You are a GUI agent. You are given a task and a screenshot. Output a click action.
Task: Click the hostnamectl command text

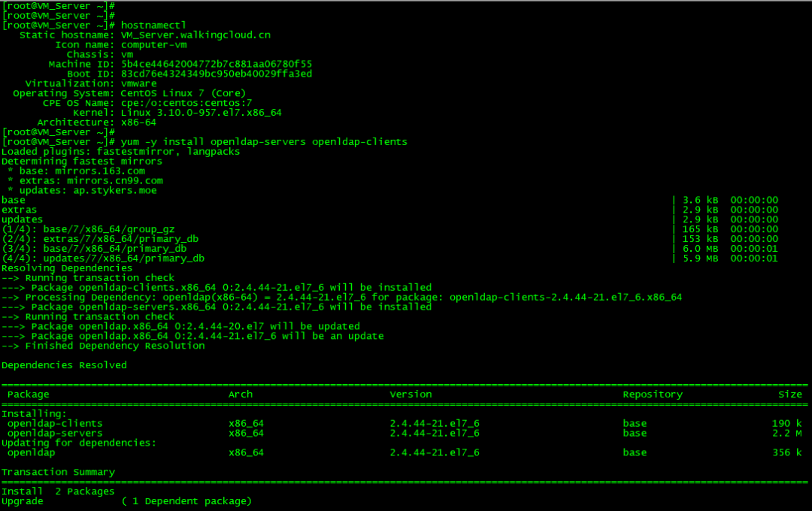pos(153,26)
